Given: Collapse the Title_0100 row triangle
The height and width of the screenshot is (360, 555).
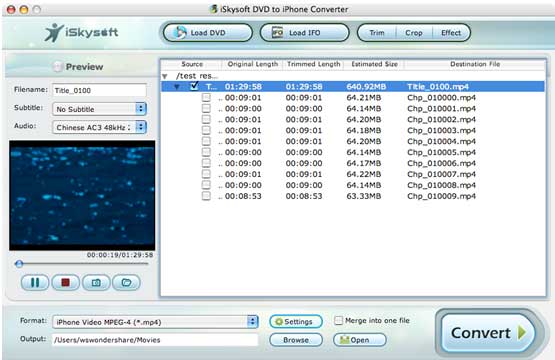Looking at the screenshot, I should click(177, 87).
